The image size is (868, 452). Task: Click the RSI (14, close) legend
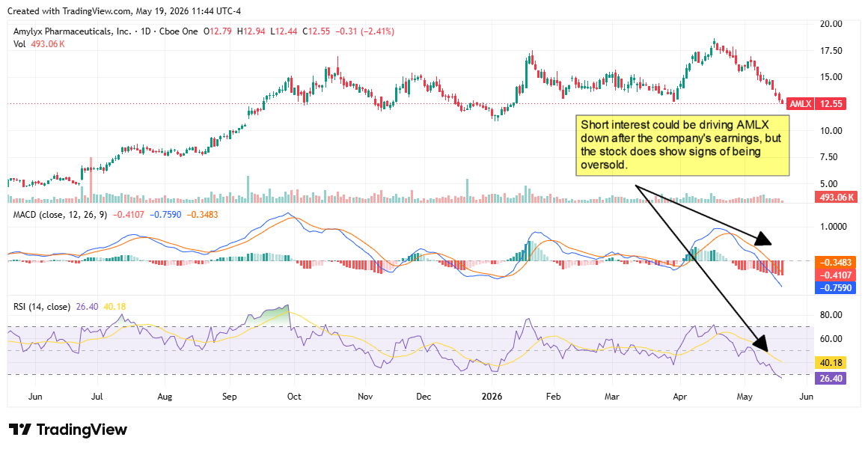(x=41, y=307)
